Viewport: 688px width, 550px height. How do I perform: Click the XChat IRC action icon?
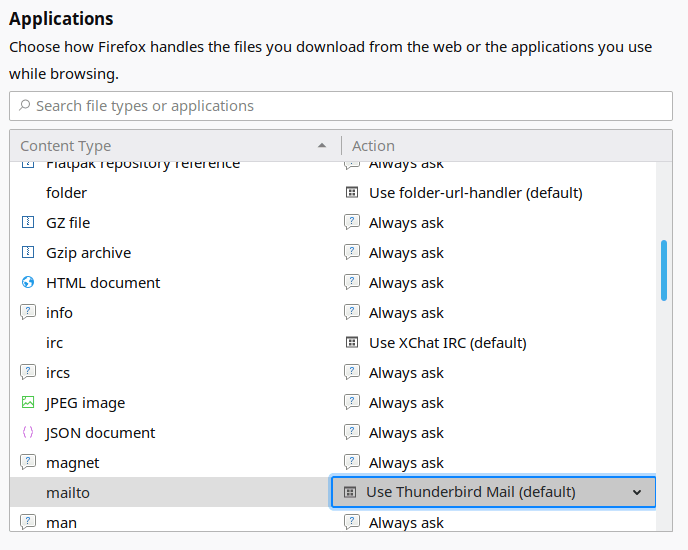352,343
